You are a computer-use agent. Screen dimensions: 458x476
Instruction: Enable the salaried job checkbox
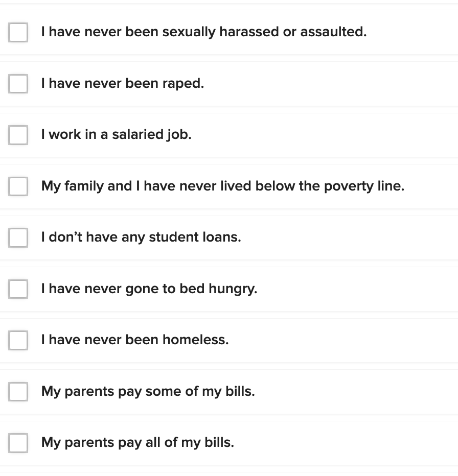[x=18, y=135]
